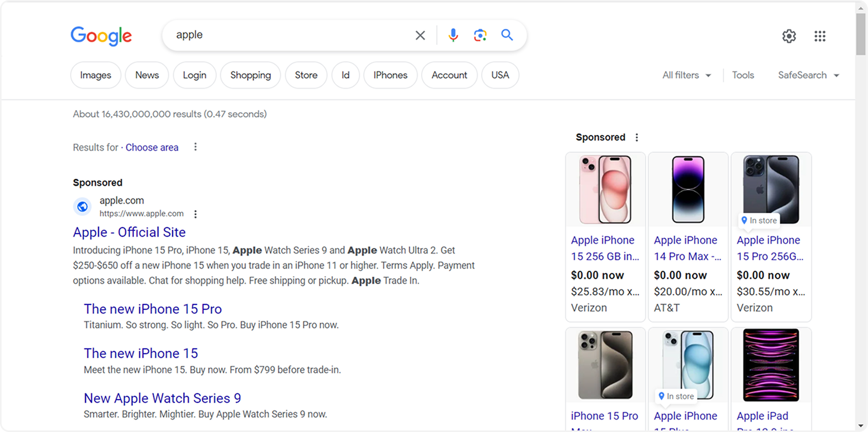
Task: Click AT&T seller name
Action: coord(667,308)
